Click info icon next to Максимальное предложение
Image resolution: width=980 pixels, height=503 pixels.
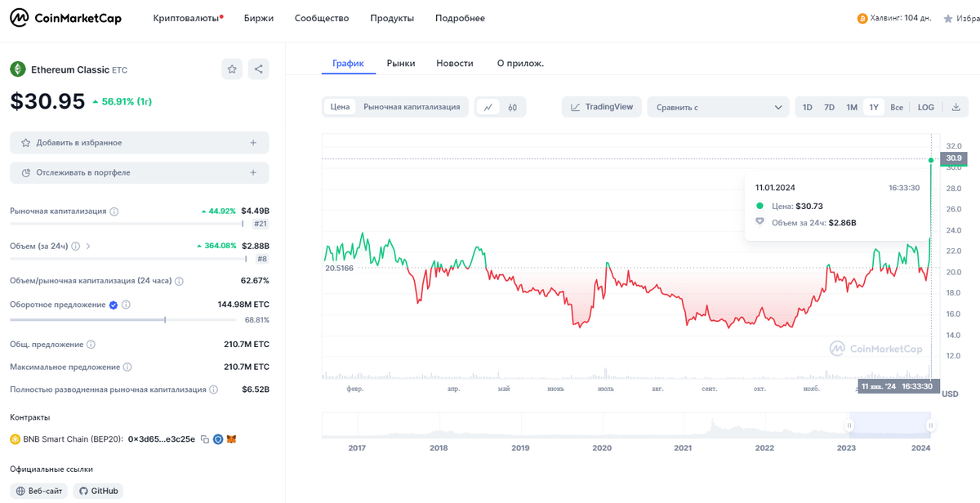[127, 367]
